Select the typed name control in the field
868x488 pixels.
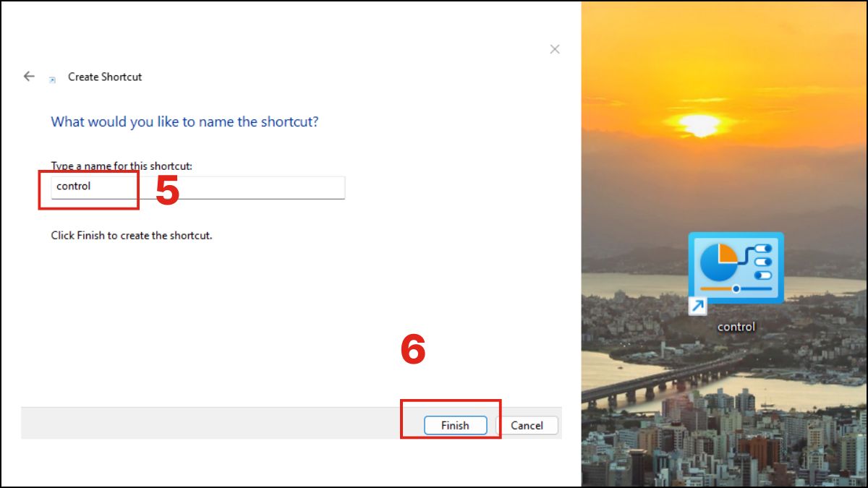pos(72,186)
